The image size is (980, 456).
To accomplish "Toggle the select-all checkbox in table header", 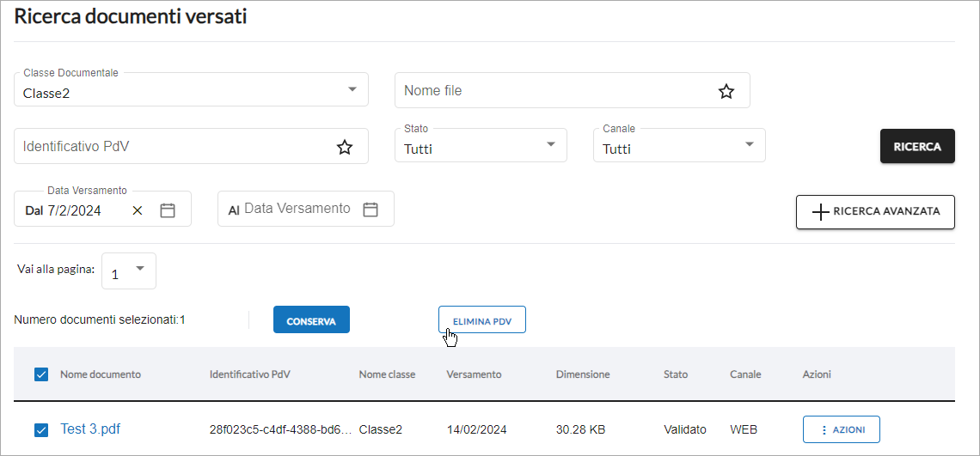I will [40, 374].
